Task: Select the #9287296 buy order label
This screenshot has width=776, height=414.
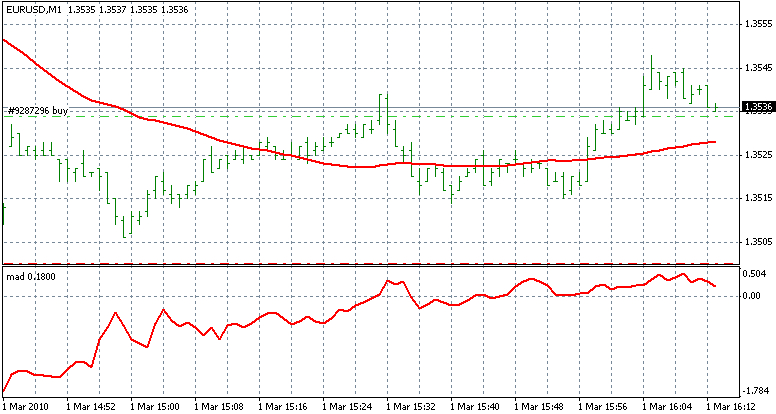Action: point(38,111)
